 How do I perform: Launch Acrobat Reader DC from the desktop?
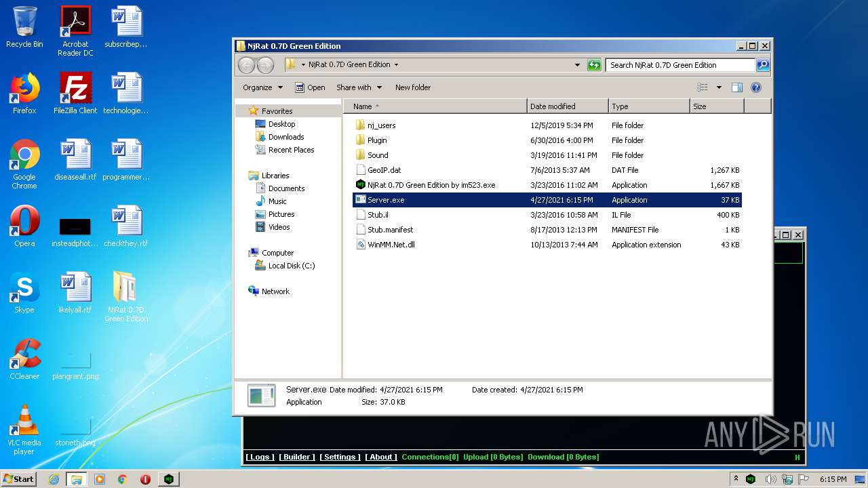click(75, 31)
